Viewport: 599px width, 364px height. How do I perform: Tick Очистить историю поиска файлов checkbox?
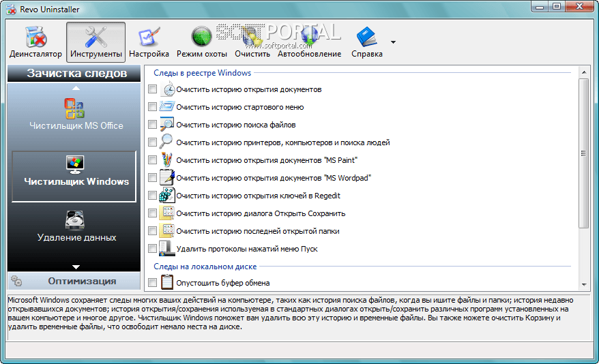tap(152, 124)
